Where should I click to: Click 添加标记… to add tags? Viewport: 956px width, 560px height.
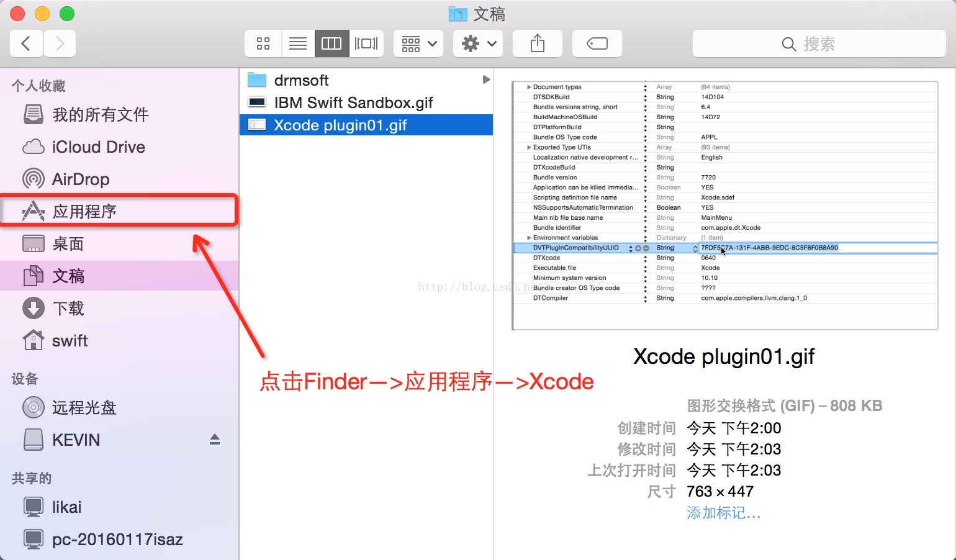[x=723, y=513]
